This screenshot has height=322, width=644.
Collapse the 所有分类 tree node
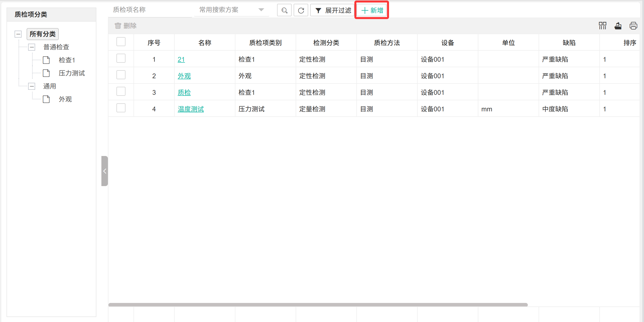tap(18, 34)
